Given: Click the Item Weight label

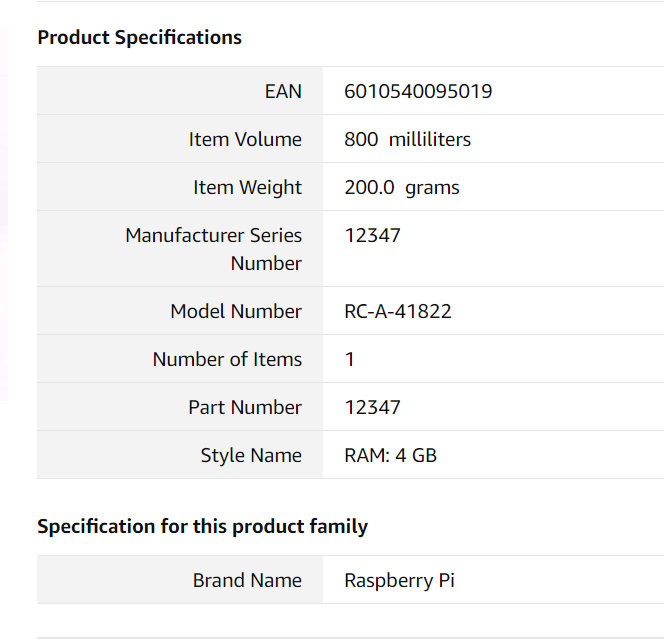Looking at the screenshot, I should pyautogui.click(x=247, y=187).
